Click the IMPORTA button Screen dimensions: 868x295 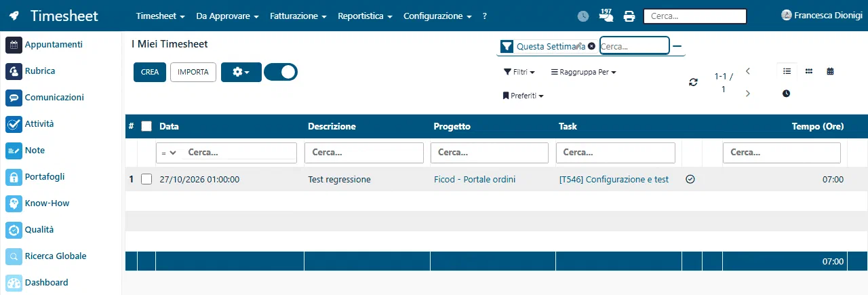point(193,72)
